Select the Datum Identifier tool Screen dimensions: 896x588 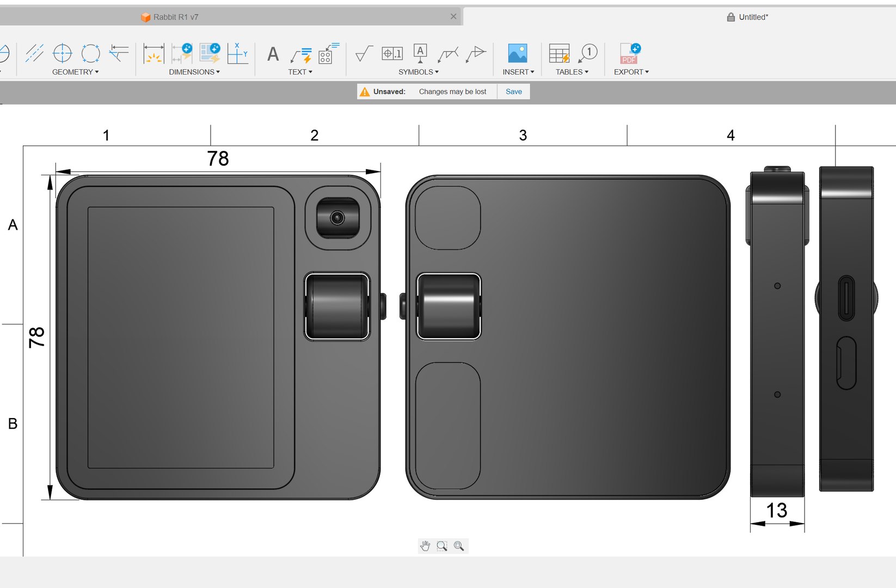[x=420, y=53]
